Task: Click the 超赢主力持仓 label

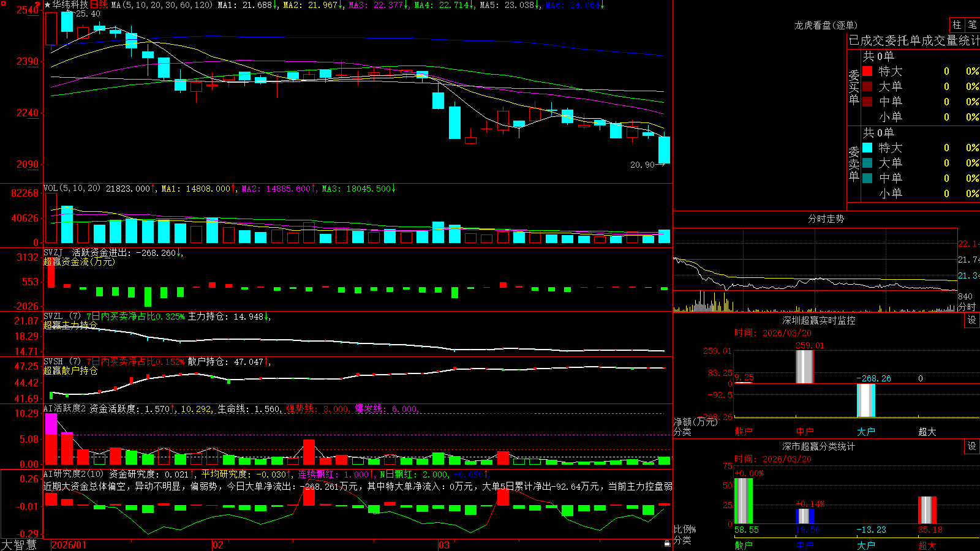Action: 70,325
